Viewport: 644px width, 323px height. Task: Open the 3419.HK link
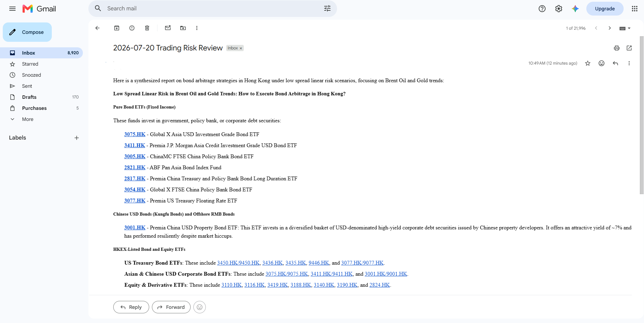coord(278,285)
